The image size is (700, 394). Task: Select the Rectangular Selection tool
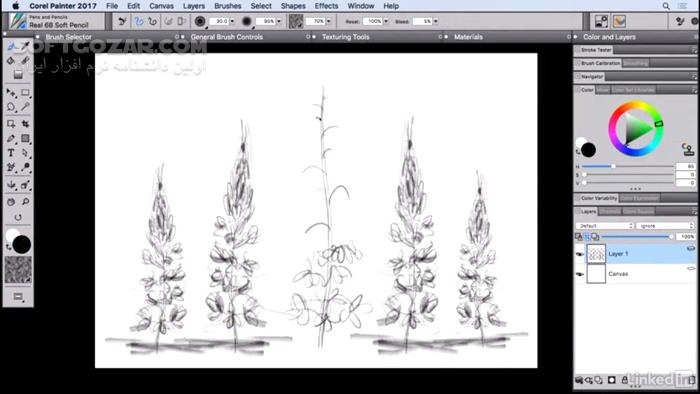point(25,93)
